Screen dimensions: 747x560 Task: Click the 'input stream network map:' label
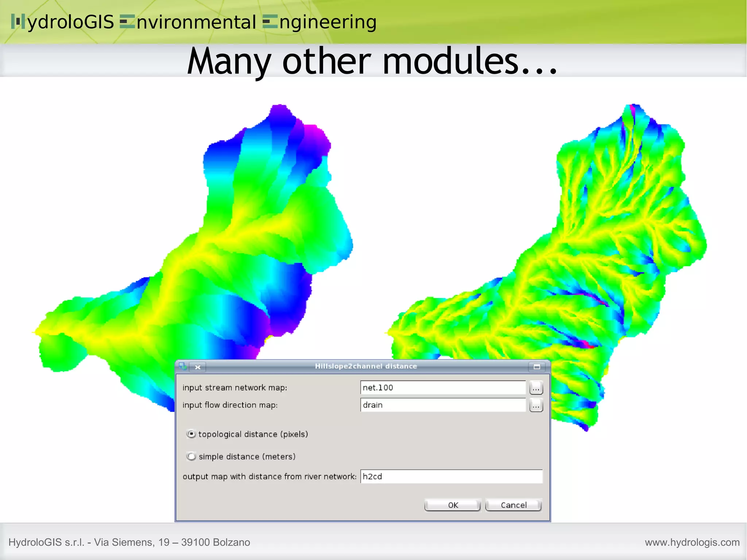point(235,388)
